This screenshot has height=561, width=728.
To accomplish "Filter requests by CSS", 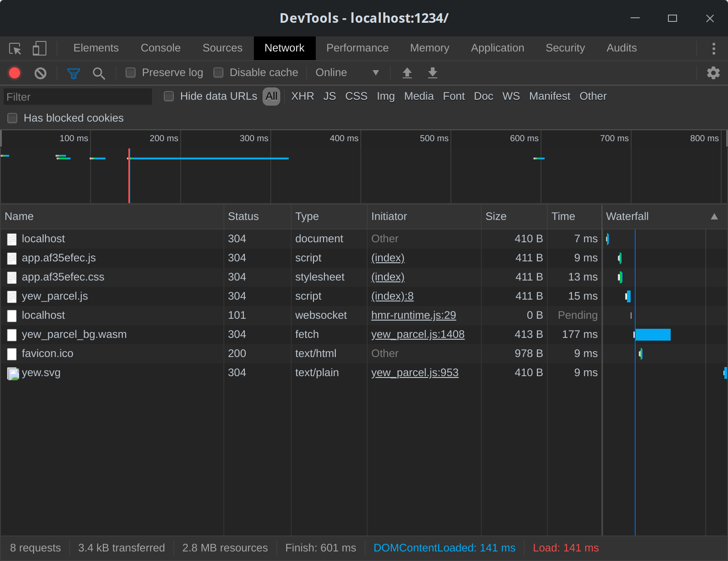I will (356, 97).
